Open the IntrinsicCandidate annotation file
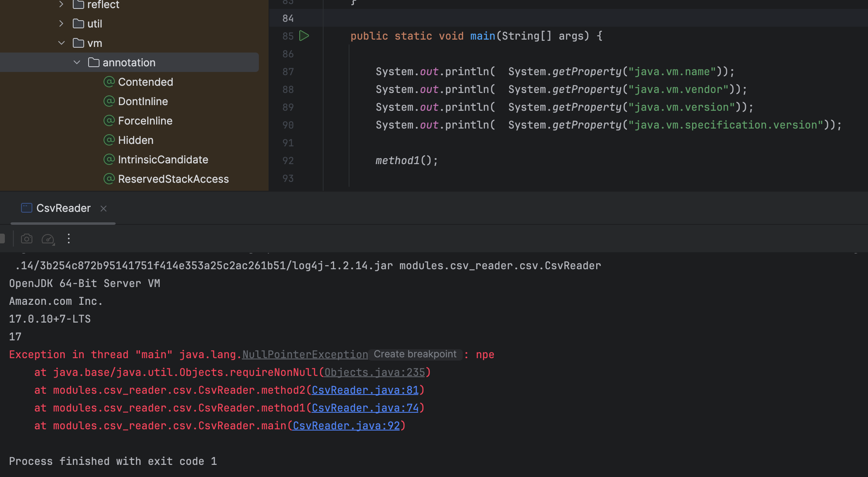Screen dimensions: 868x477 (163, 160)
